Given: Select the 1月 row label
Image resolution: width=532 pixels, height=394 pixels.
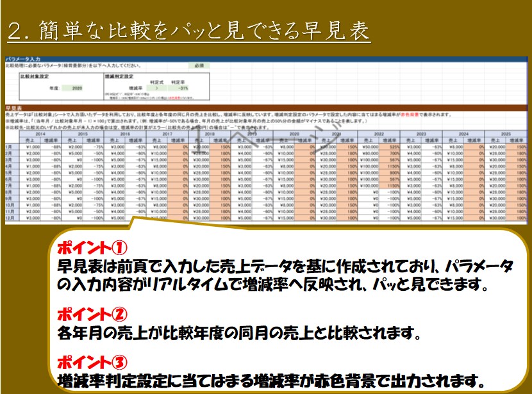Looking at the screenshot, I should (12, 147).
